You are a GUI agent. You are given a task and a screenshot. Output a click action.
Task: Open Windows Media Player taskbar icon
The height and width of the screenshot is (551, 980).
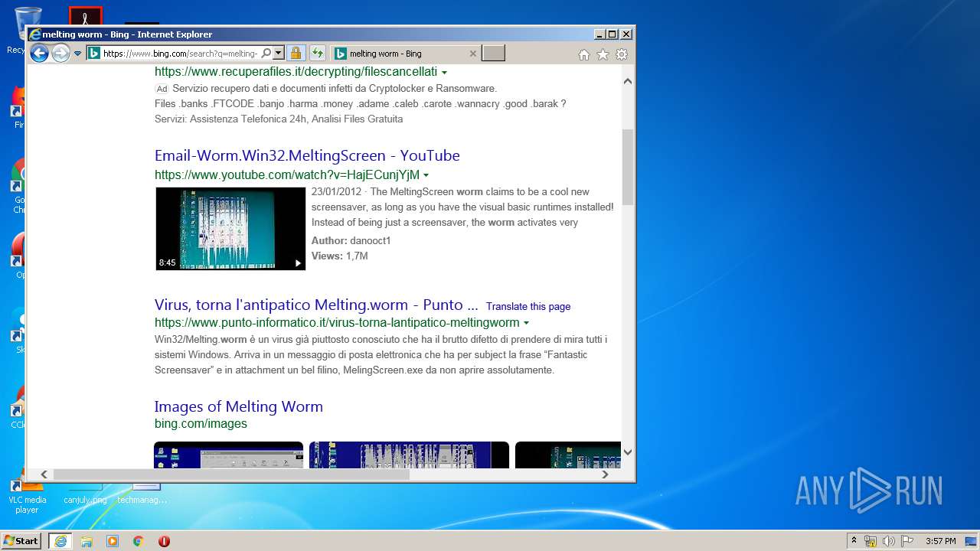pyautogui.click(x=113, y=541)
